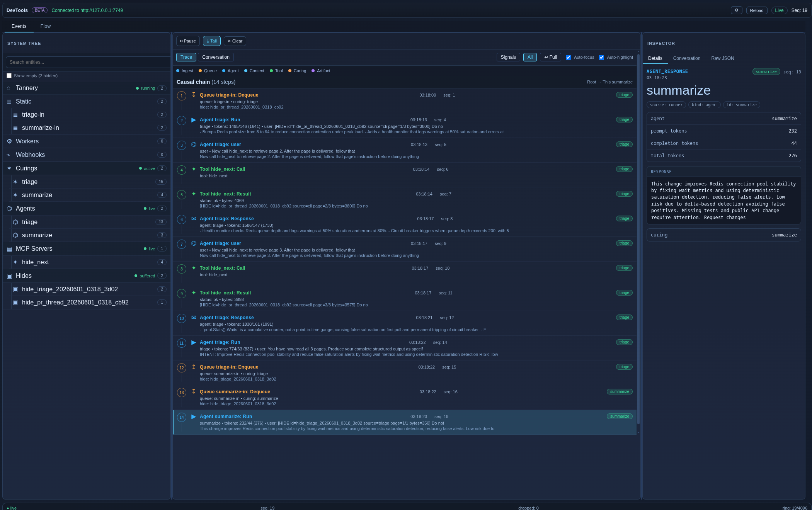Collapse the Agents tree node
The image size is (812, 510).
pos(87,209)
